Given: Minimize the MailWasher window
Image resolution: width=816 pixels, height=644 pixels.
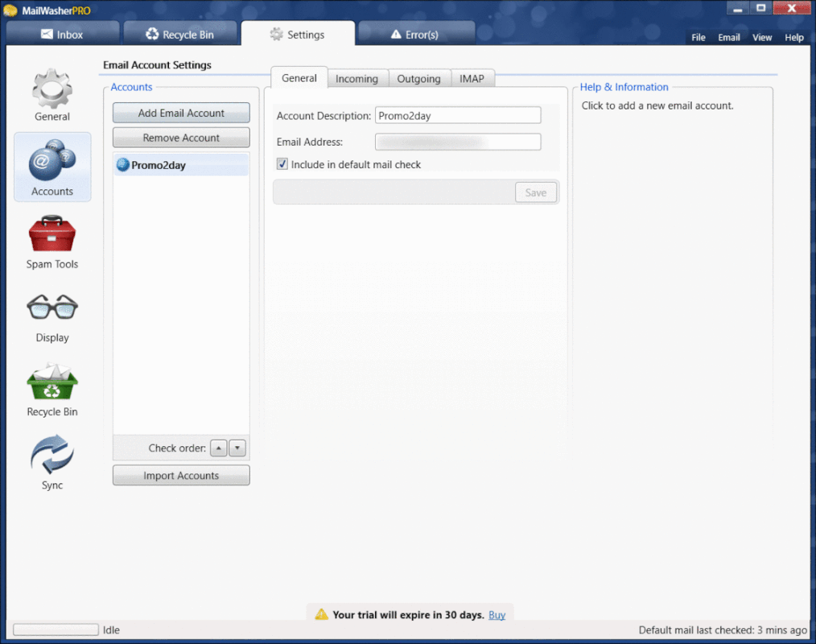Looking at the screenshot, I should [737, 8].
